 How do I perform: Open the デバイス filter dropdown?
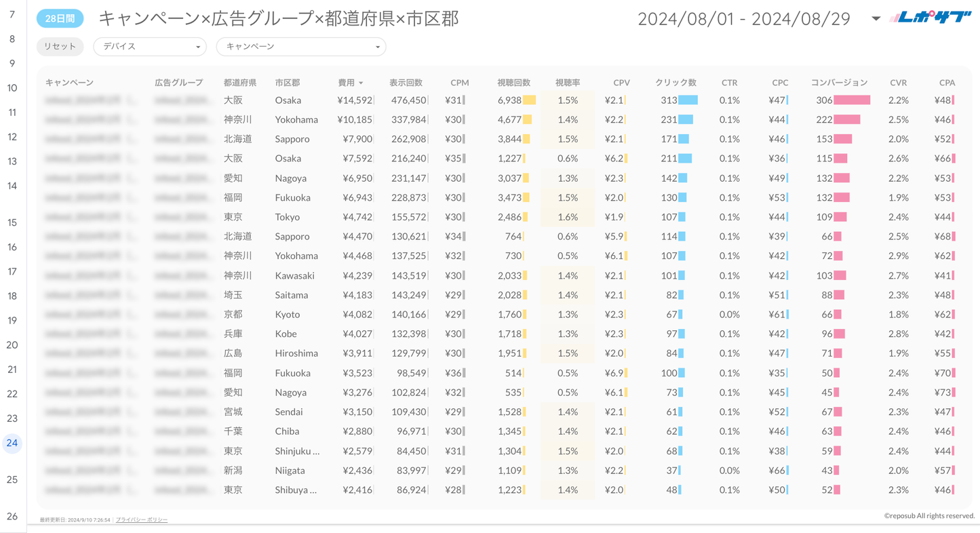tap(150, 46)
